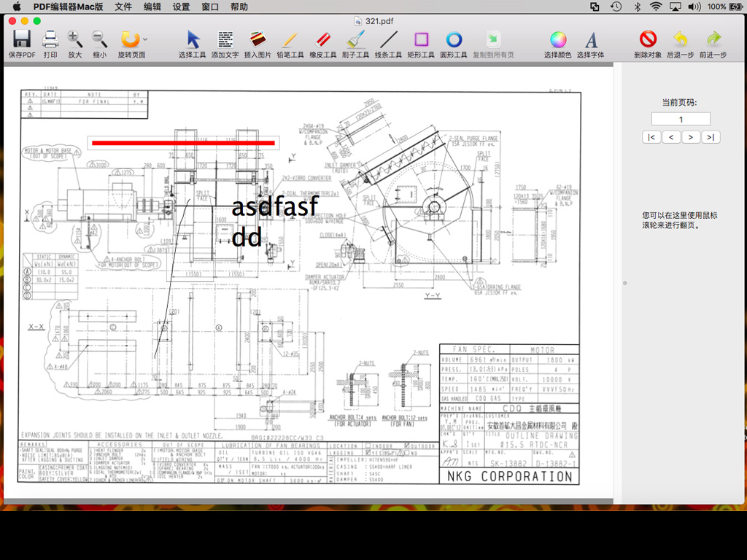
Task: Activate the Add Text tool (添加文字)
Action: (225, 39)
